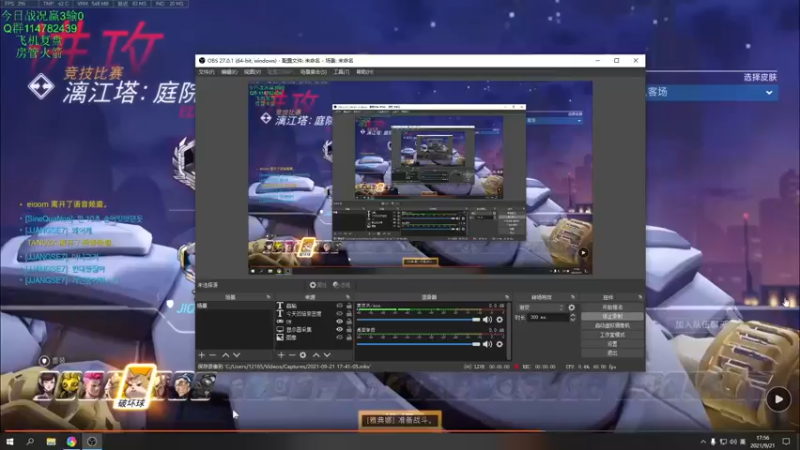This screenshot has height=450, width=800.
Task: Open volume control in system tray
Action: (x=733, y=442)
